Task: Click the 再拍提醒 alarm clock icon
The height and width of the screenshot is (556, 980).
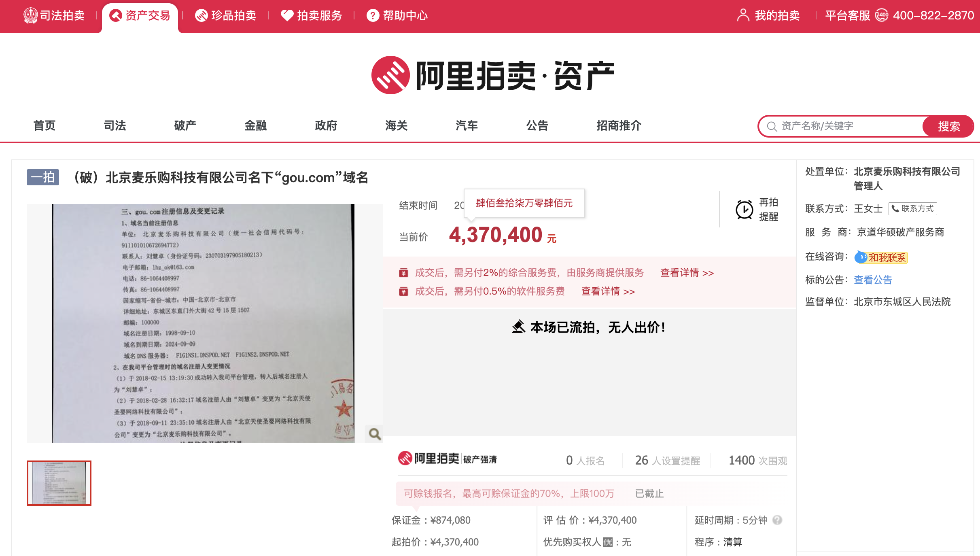Action: coord(744,210)
